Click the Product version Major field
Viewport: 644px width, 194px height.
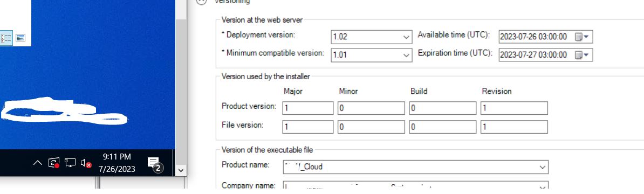coord(308,108)
